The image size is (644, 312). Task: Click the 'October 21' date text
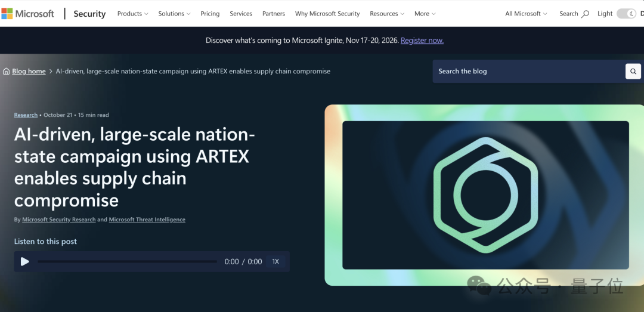tap(58, 115)
